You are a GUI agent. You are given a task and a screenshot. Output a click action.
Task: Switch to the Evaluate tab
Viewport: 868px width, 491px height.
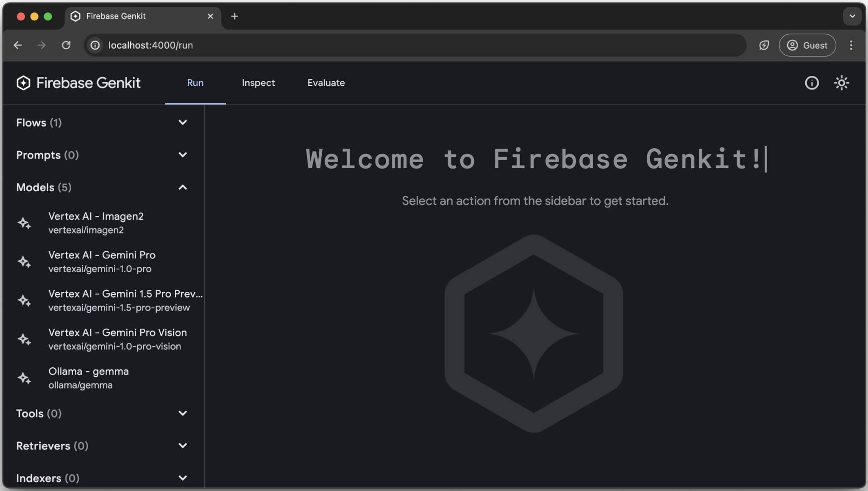tap(326, 83)
